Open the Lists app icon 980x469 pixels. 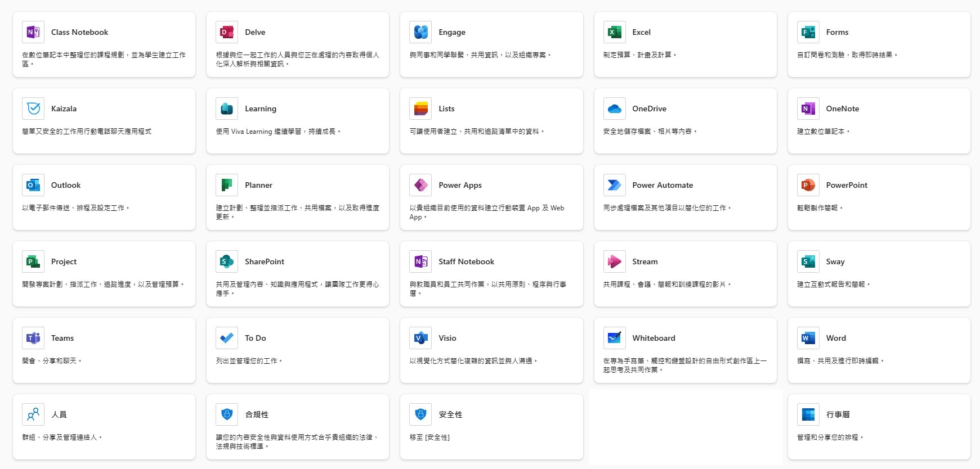420,109
